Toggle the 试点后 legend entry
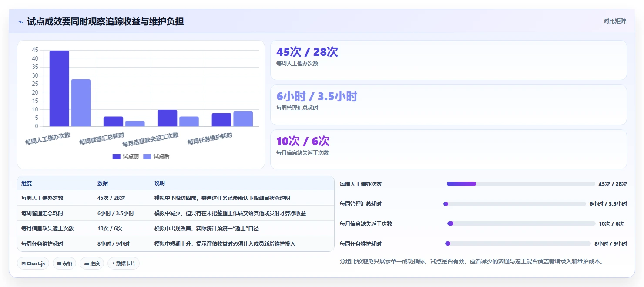The height and width of the screenshot is (287, 644). coord(156,156)
